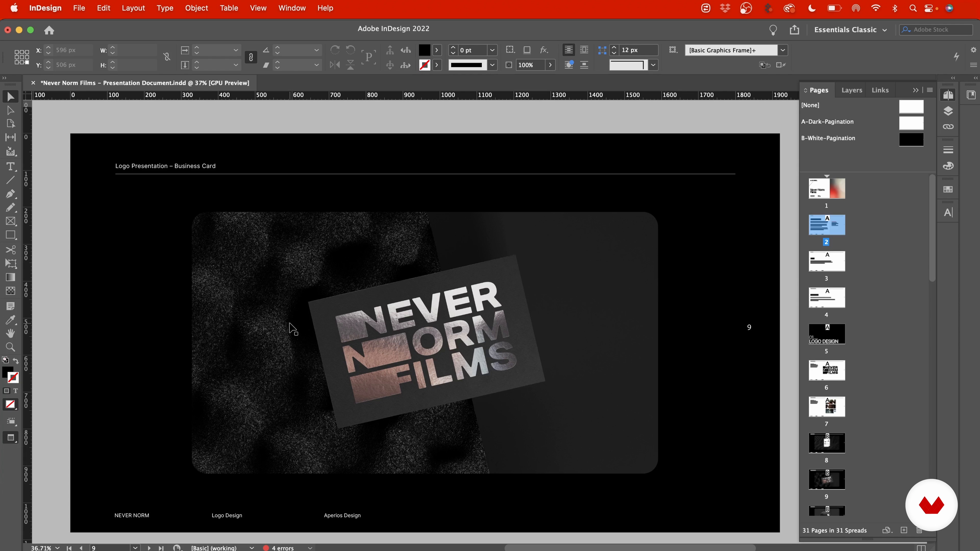The width and height of the screenshot is (980, 551).
Task: Select the Selection tool arrow
Action: point(10,97)
